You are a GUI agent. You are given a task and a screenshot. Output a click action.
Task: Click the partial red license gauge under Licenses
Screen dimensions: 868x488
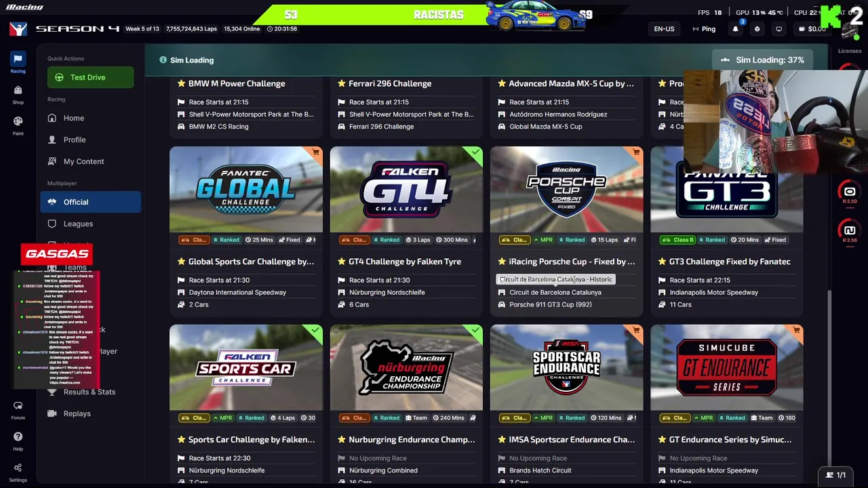pos(850,67)
